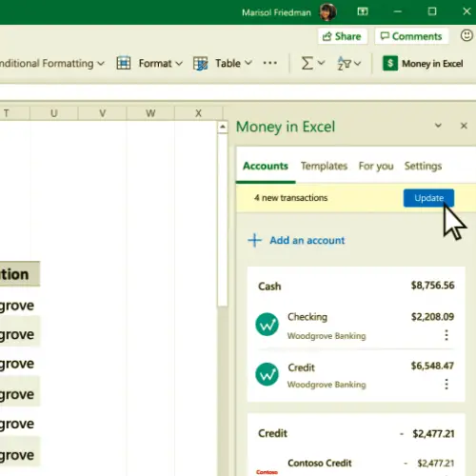Click the Format as Table icon

click(x=201, y=63)
